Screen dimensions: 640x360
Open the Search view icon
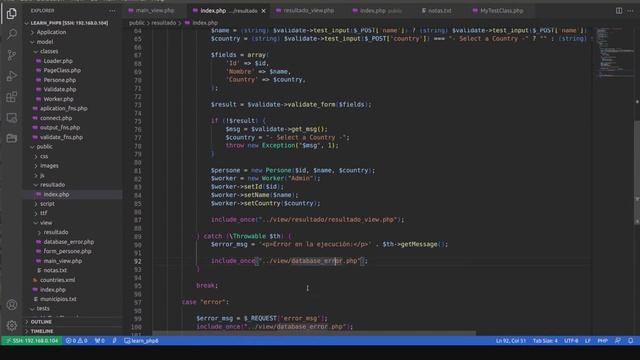(11, 34)
